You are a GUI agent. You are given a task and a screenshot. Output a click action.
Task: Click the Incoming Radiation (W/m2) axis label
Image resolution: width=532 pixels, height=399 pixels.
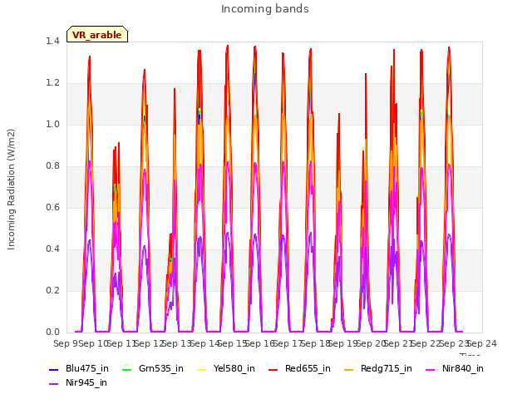[11, 190]
